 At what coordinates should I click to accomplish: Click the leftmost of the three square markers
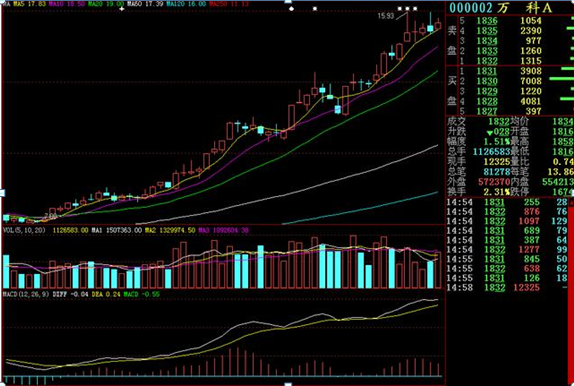point(400,8)
